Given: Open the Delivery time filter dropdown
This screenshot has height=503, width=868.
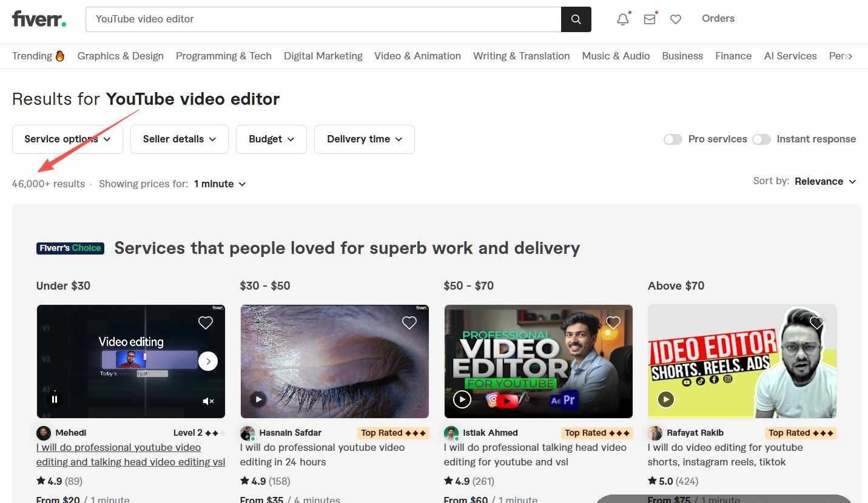Looking at the screenshot, I should (365, 139).
